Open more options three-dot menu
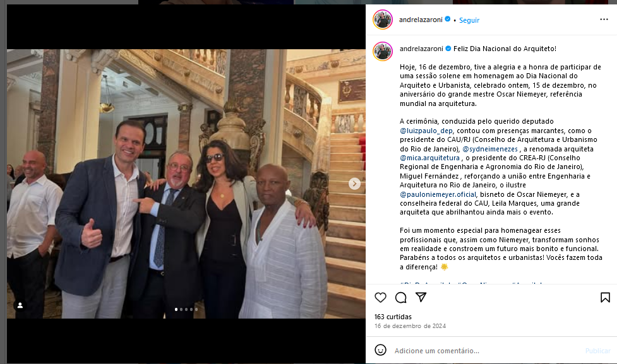The image size is (617, 364). pos(604,20)
